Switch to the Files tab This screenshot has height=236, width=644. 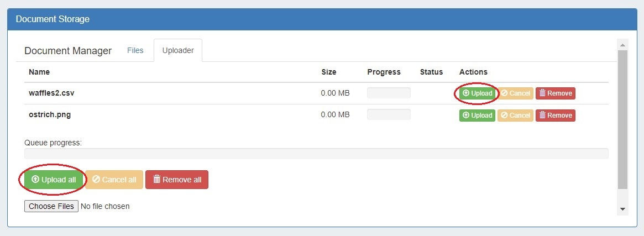tap(135, 50)
